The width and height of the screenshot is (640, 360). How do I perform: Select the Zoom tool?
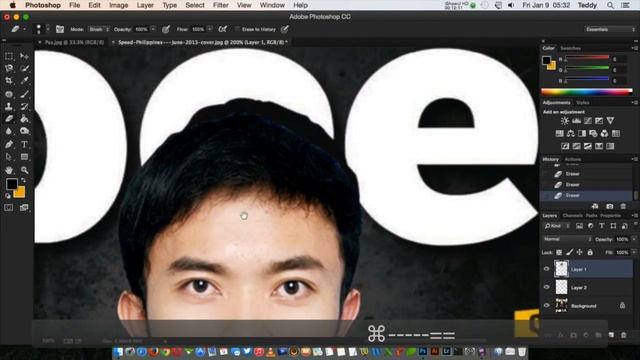click(24, 170)
